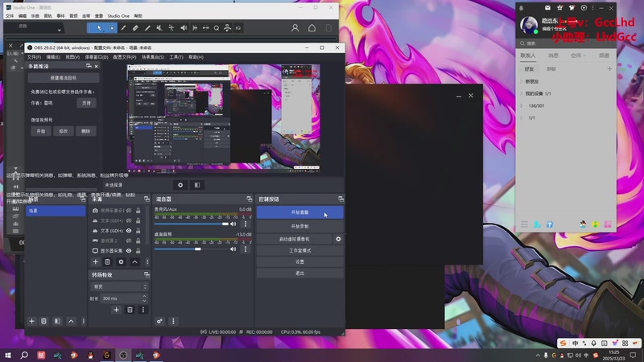644x362 pixels.
Task: Hide the second 文本 (GDI+) source
Action: 129,231
